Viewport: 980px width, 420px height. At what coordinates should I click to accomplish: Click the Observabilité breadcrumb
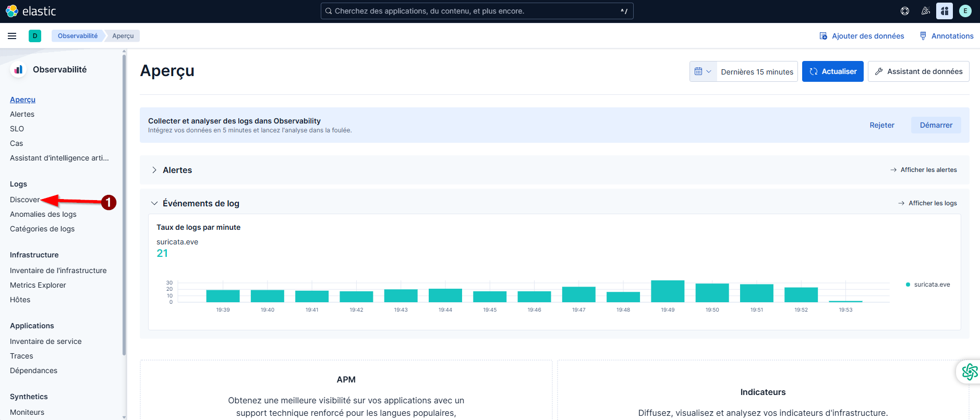click(78, 36)
